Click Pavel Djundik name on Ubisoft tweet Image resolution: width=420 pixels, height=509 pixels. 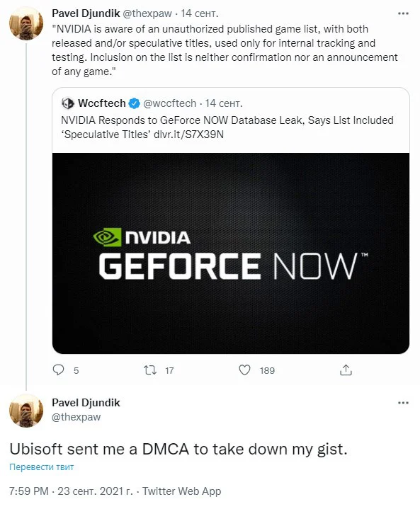(86, 403)
